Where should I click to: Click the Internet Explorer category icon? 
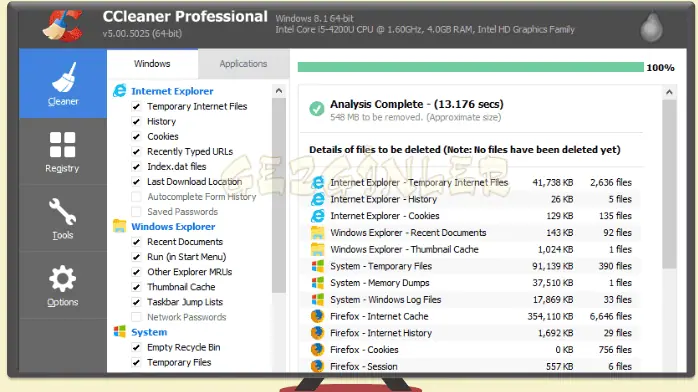pos(119,91)
